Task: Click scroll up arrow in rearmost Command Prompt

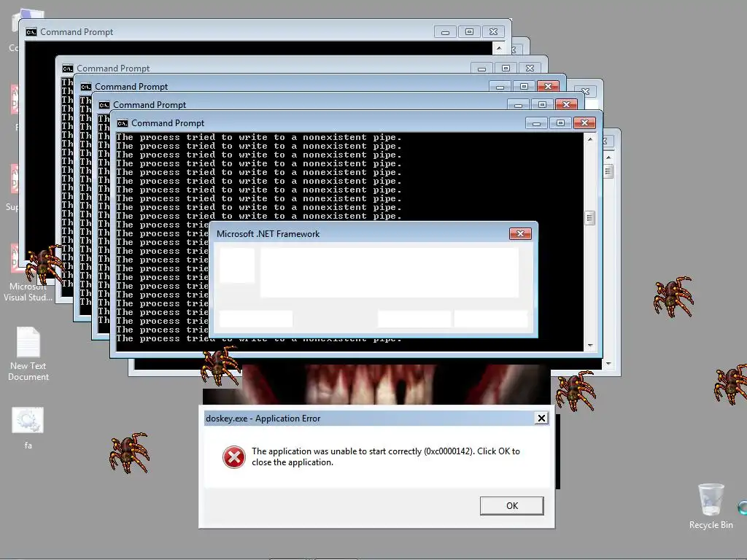Action: [499, 47]
